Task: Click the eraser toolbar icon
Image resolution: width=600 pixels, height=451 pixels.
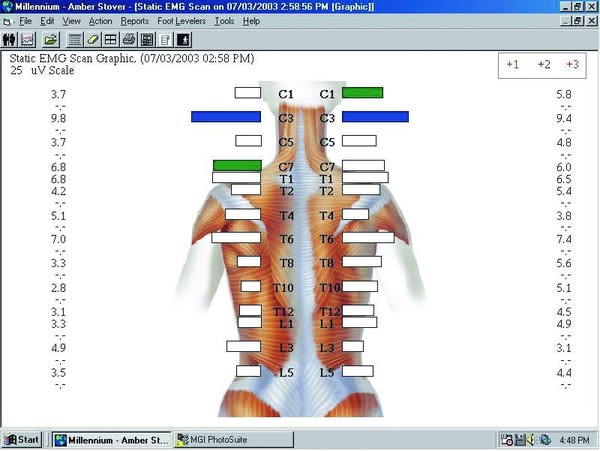Action: tap(93, 40)
